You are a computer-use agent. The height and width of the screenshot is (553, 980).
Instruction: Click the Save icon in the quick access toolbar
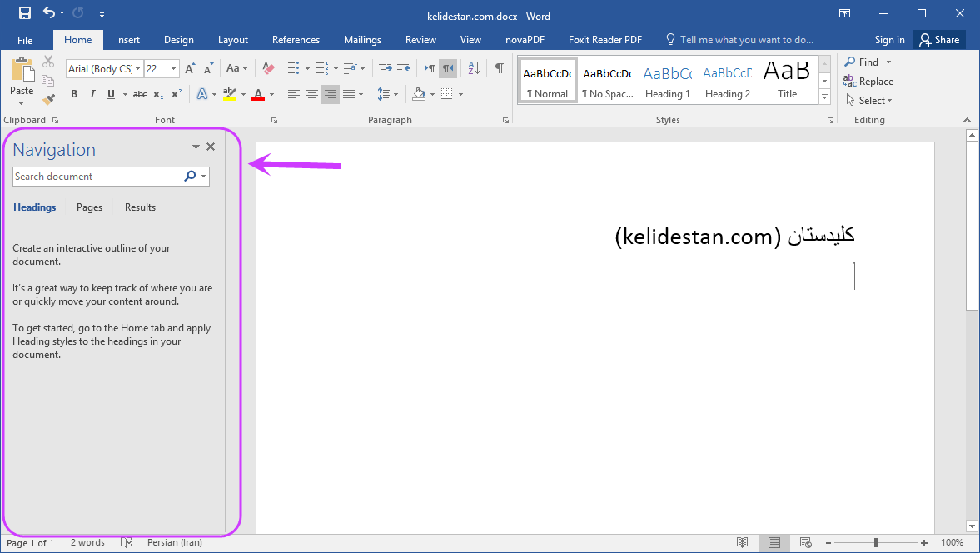point(25,13)
